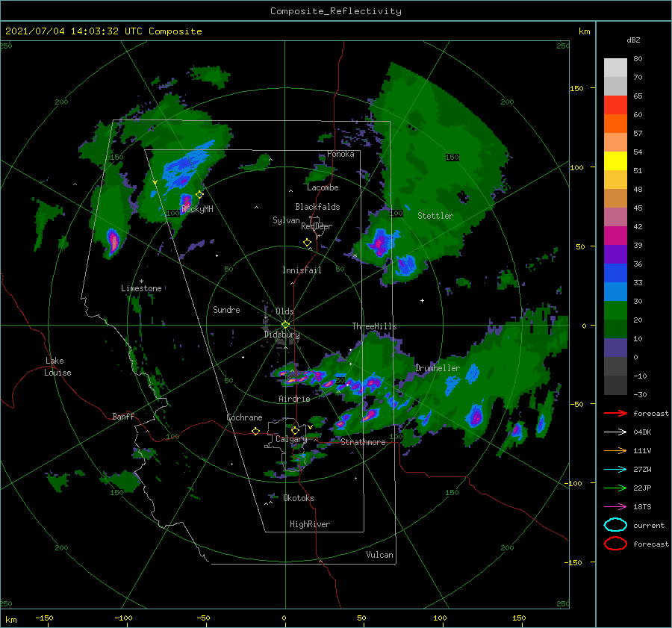
Task: Click the Lake Louise label
Action: point(57,367)
